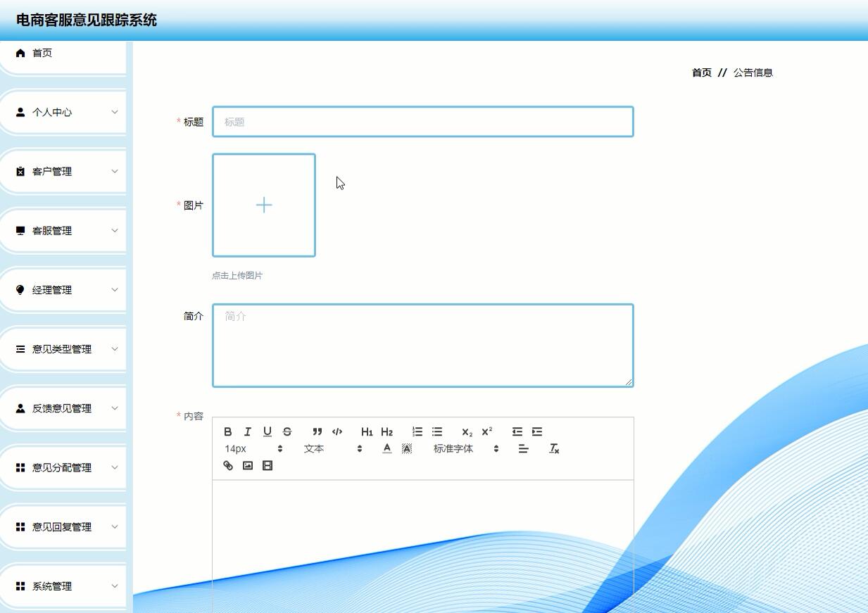The width and height of the screenshot is (868, 613).
Task: Insert a hyperlink in the editor
Action: tap(228, 466)
